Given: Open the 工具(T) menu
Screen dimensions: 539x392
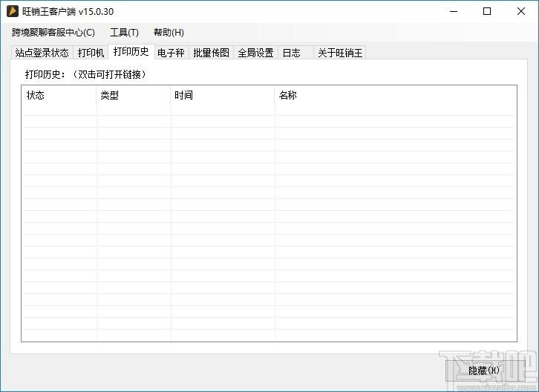Looking at the screenshot, I should (x=124, y=33).
